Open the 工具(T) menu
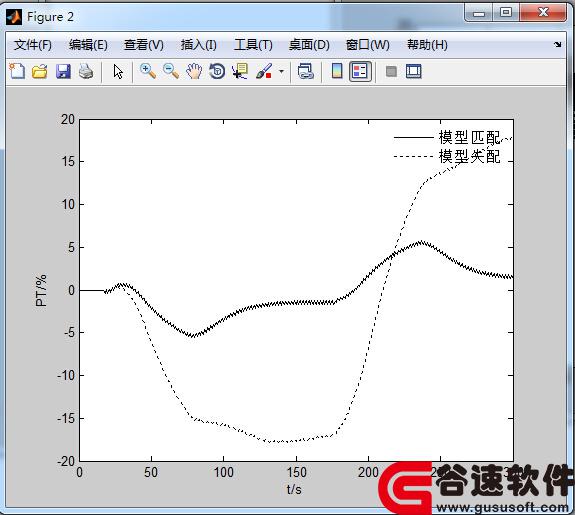The image size is (575, 515). (253, 45)
